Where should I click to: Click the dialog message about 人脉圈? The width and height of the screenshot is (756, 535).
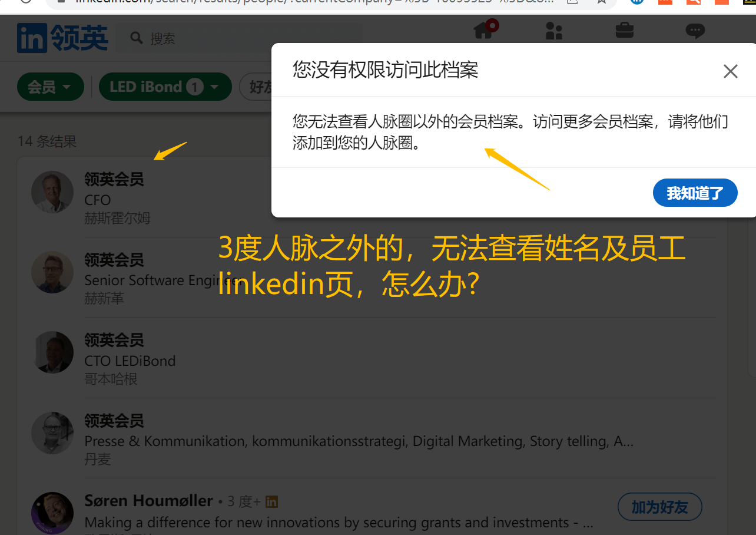510,133
